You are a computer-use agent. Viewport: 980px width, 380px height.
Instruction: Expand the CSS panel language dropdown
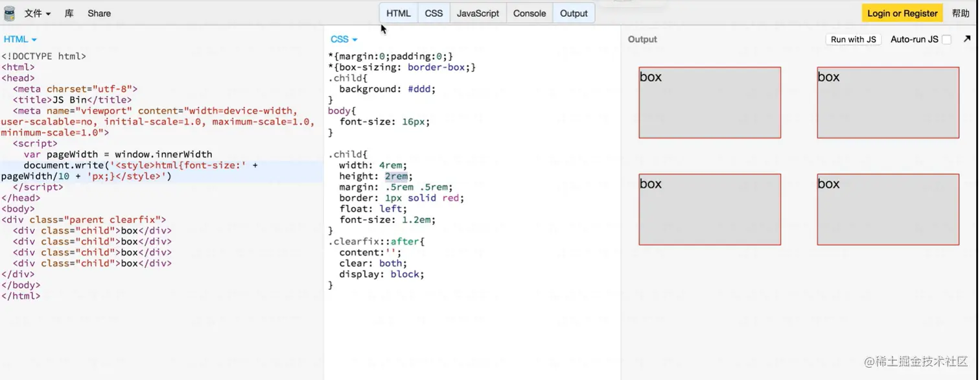(344, 40)
